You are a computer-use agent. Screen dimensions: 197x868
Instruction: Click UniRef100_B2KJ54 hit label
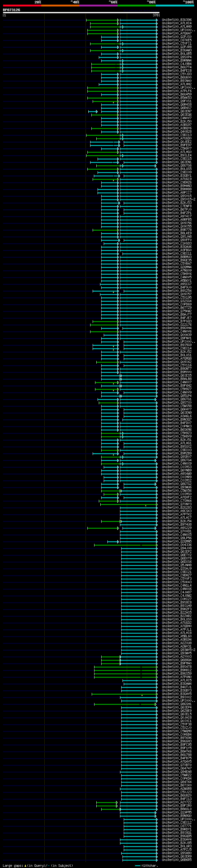point(177,521)
